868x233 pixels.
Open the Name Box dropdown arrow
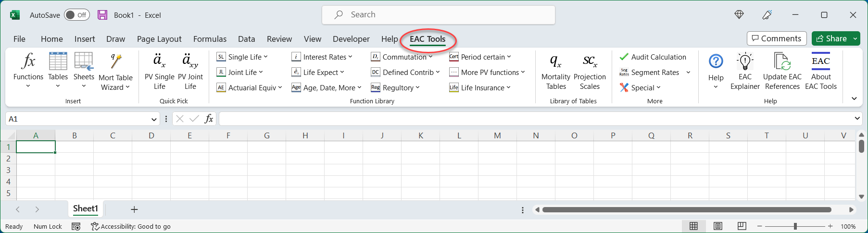(154, 119)
